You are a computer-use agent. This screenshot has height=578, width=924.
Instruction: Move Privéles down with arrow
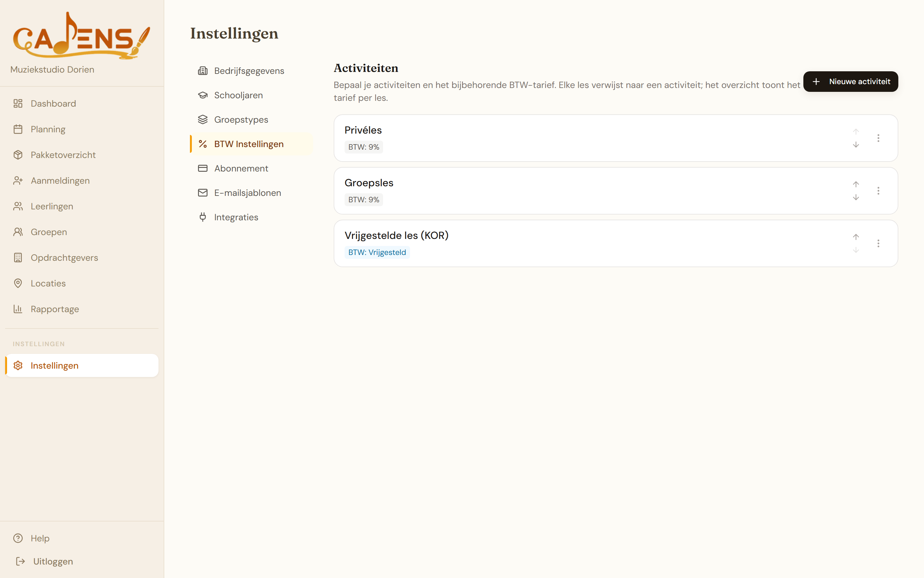tap(856, 145)
